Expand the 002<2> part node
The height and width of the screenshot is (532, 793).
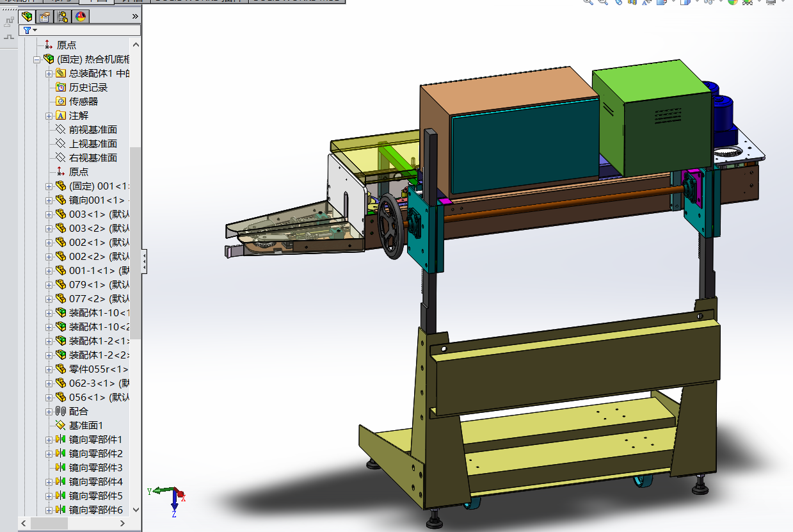click(x=49, y=256)
